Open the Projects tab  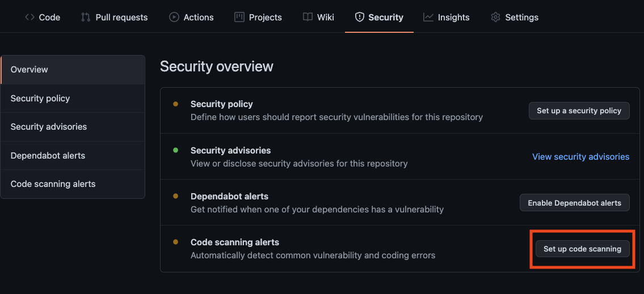coord(258,17)
